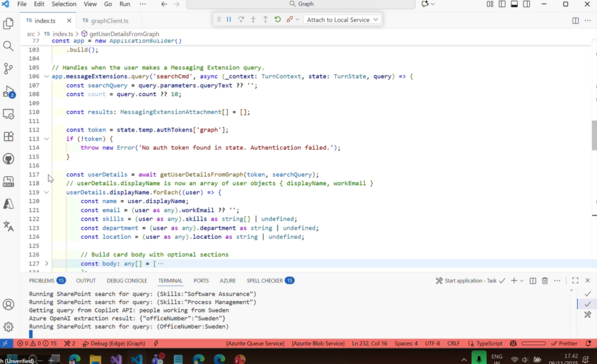The image size is (597, 364).
Task: Open Source Control view in activity bar
Action: click(8, 69)
